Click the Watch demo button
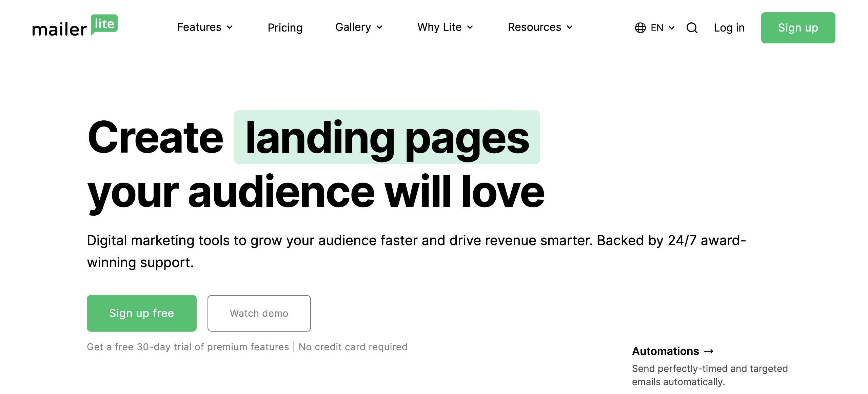 point(259,313)
